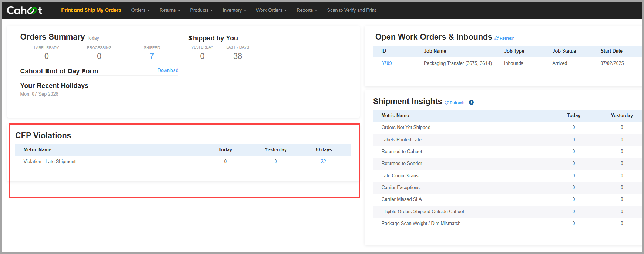The height and width of the screenshot is (254, 644).
Task: Open Print and Ship My Orders
Action: pyautogui.click(x=91, y=10)
